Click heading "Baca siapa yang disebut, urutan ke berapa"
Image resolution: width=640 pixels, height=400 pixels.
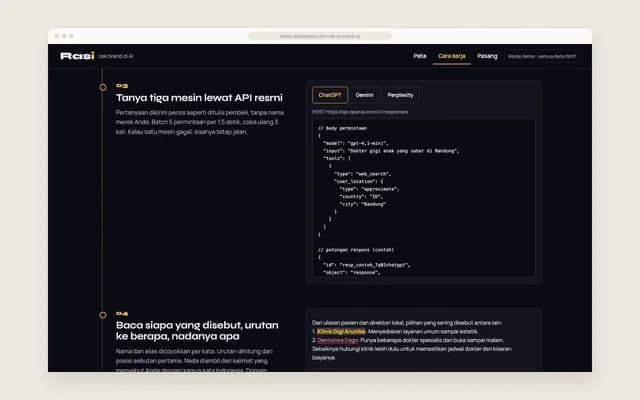tap(197, 331)
